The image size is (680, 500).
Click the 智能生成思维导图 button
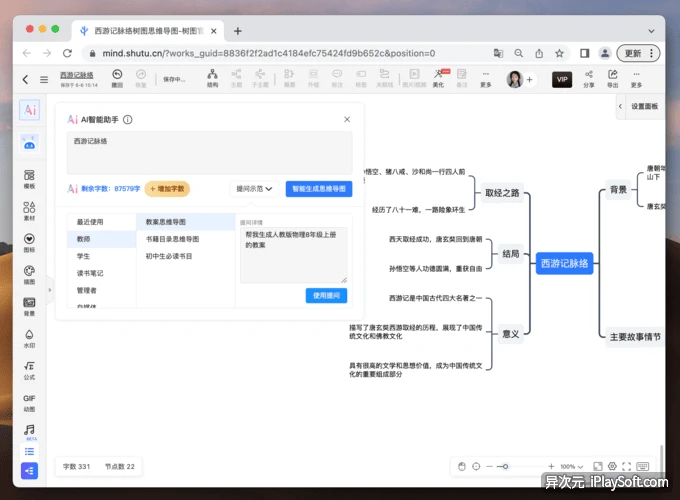(x=319, y=189)
